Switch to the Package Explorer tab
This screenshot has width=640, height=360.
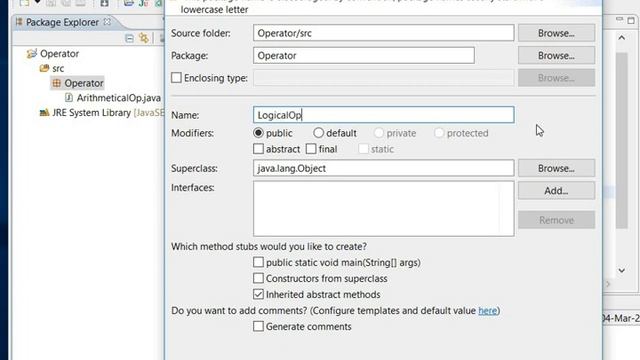coord(62,22)
